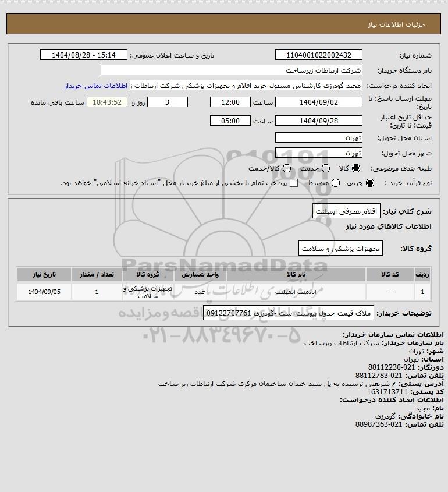Click the نام کالا column header
Viewport: 448px width, 492px height.
(296, 275)
